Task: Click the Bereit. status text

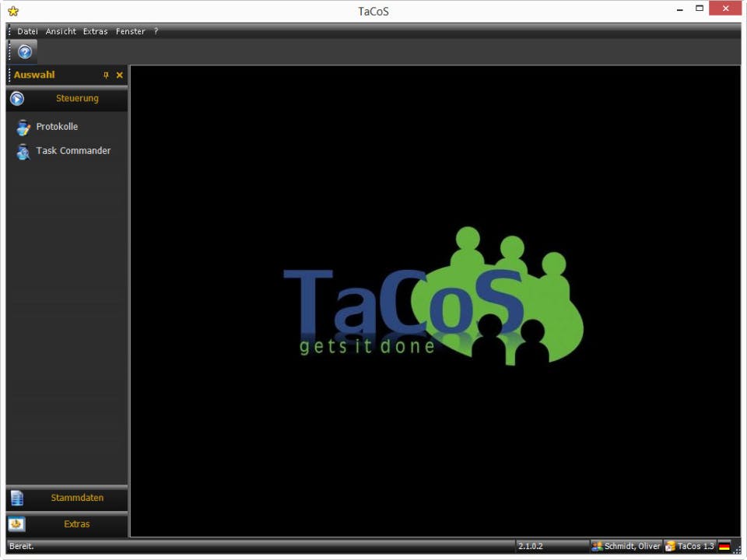Action: (x=22, y=546)
